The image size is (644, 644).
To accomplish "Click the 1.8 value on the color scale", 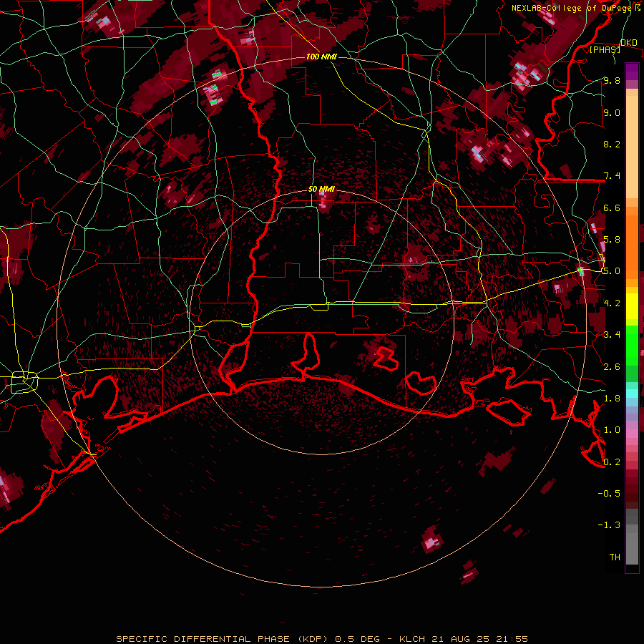I will point(612,399).
